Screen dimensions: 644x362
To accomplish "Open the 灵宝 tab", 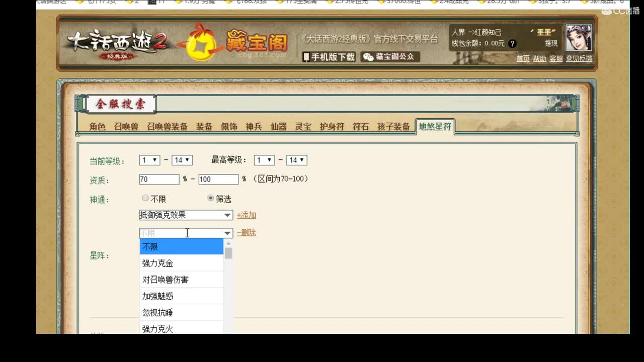I will [x=303, y=127].
